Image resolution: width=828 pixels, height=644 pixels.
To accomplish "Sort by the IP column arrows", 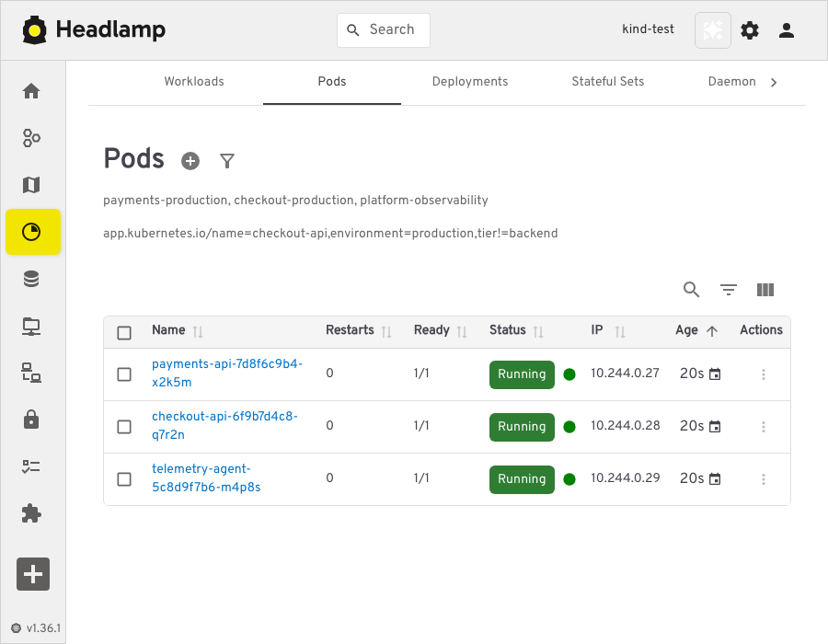I will (620, 331).
